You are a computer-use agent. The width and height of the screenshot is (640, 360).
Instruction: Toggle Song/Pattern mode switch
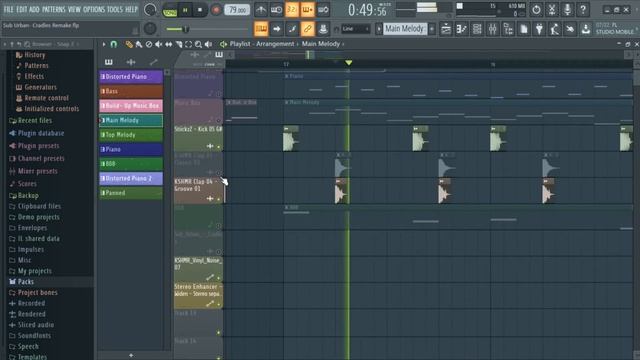click(x=169, y=10)
